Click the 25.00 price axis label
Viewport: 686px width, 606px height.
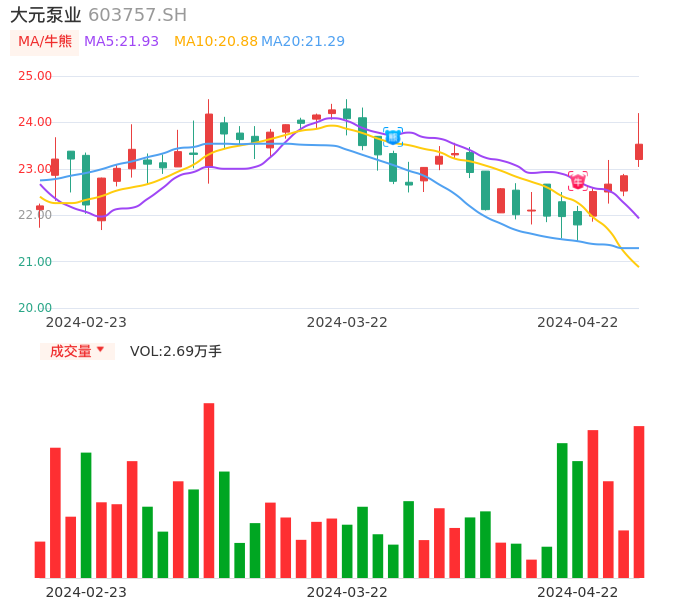point(36,76)
